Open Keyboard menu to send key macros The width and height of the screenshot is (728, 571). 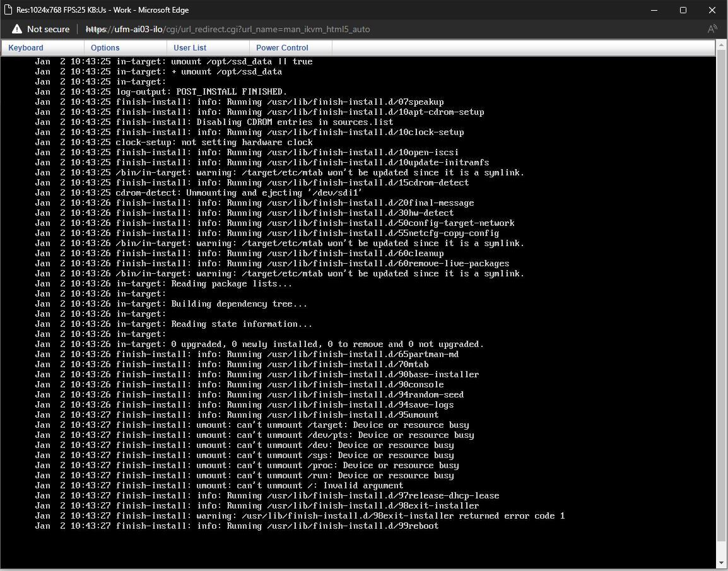click(x=25, y=47)
